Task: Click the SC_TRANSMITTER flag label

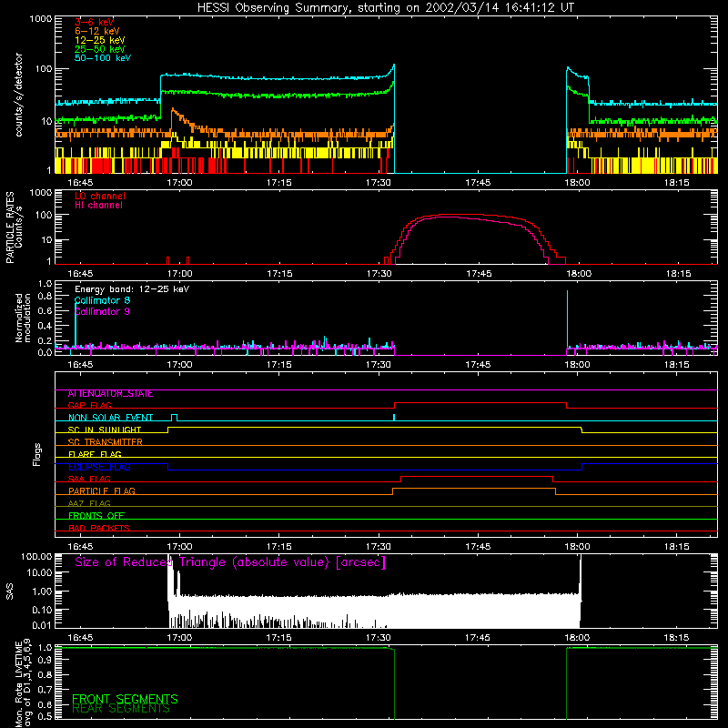Action: pos(105,442)
